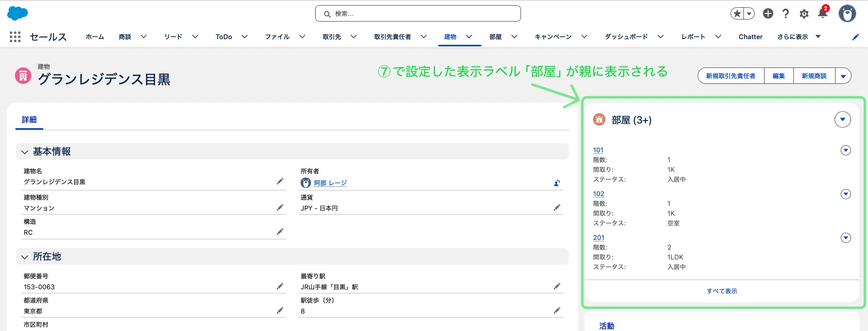Change owner icon next to 阿部 レージ

click(557, 183)
